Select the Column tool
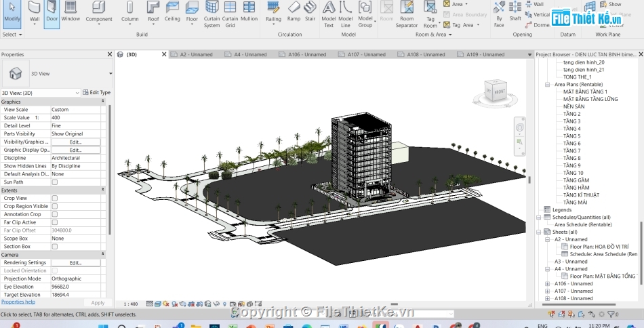Viewport: 644px width, 328px height. (129, 12)
